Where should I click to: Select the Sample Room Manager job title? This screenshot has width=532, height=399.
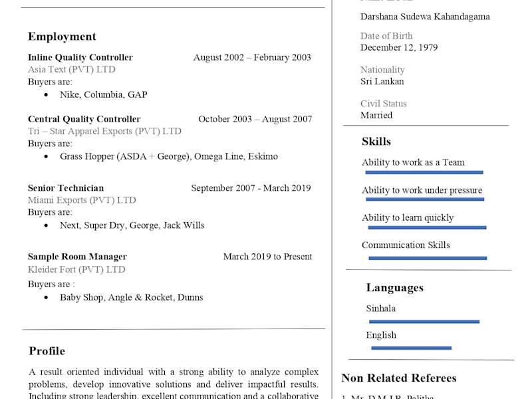coord(77,257)
